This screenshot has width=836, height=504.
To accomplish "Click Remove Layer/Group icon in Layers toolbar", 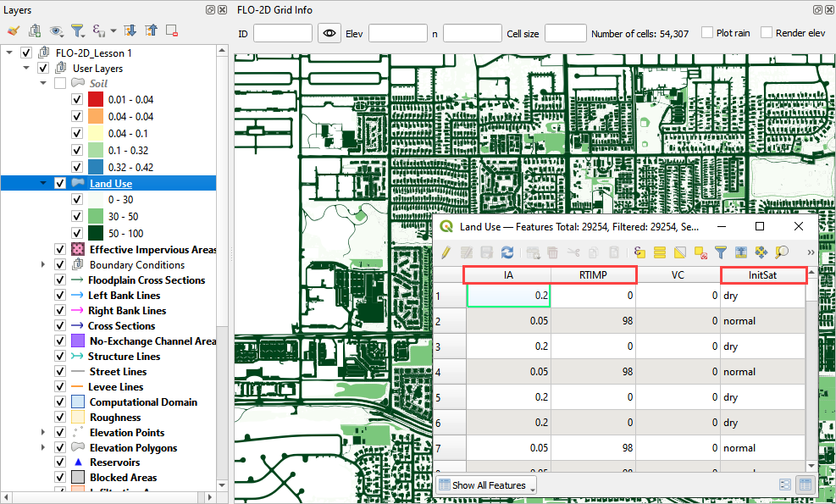I will coord(172,30).
